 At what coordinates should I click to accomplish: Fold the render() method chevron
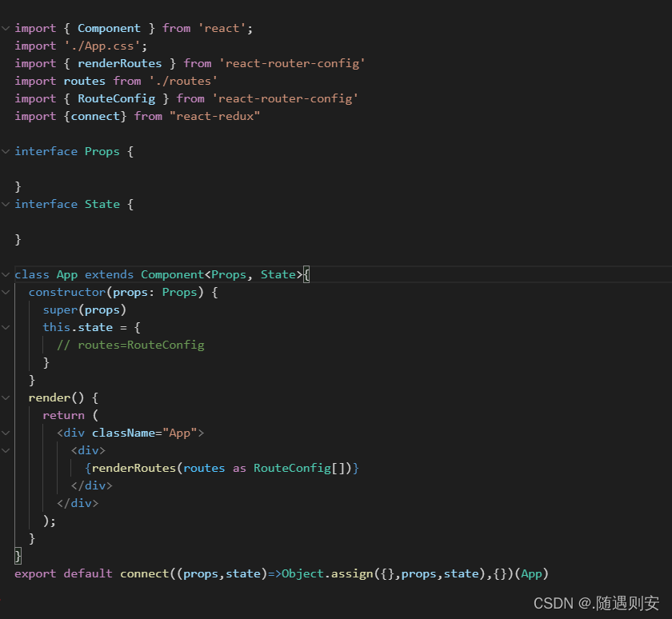point(6,397)
